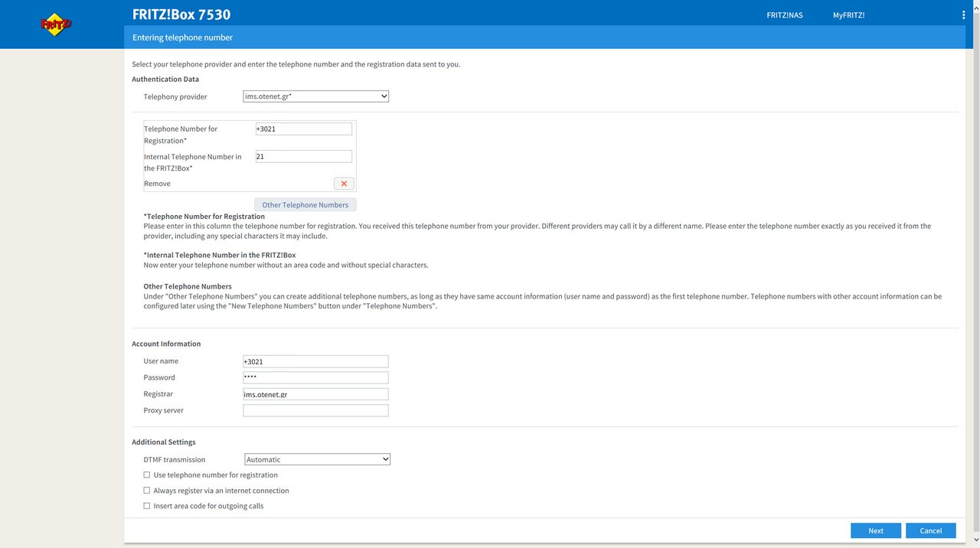The image size is (980, 548).
Task: Click the FRITZ!Box 7530 title
Action: click(181, 15)
